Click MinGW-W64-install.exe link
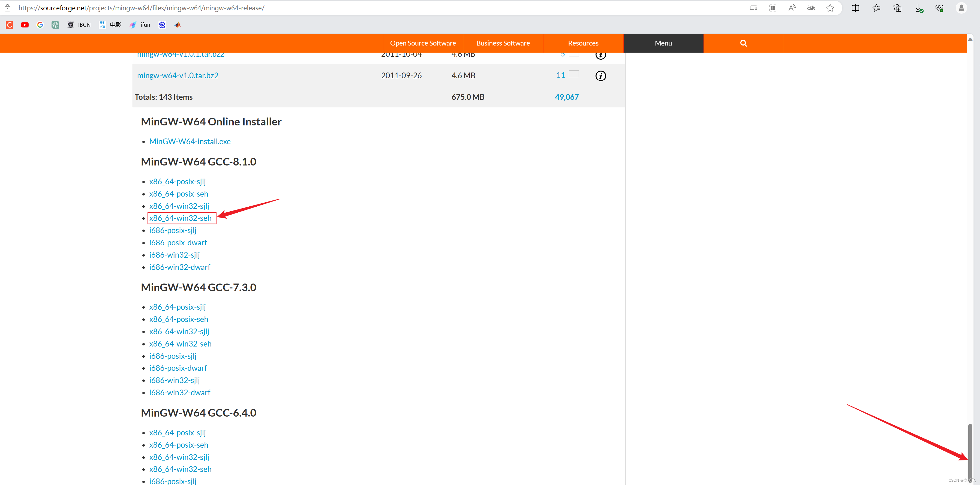 (x=190, y=141)
